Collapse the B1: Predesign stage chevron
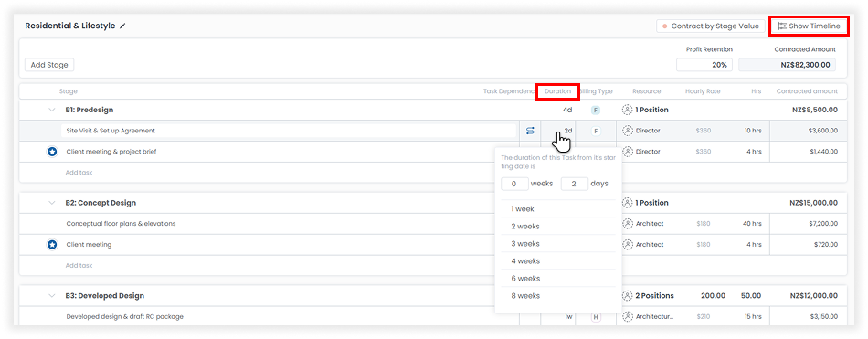Viewport: 868px width, 339px height. tap(51, 111)
